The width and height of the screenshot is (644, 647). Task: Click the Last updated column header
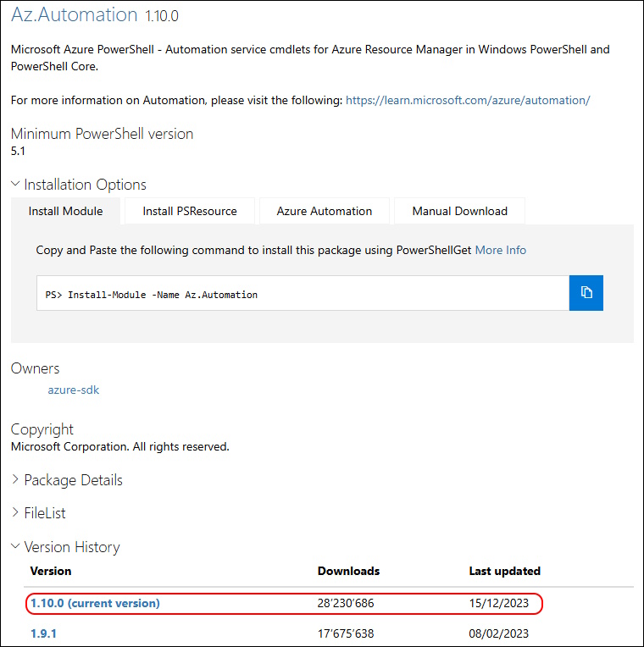tap(504, 571)
